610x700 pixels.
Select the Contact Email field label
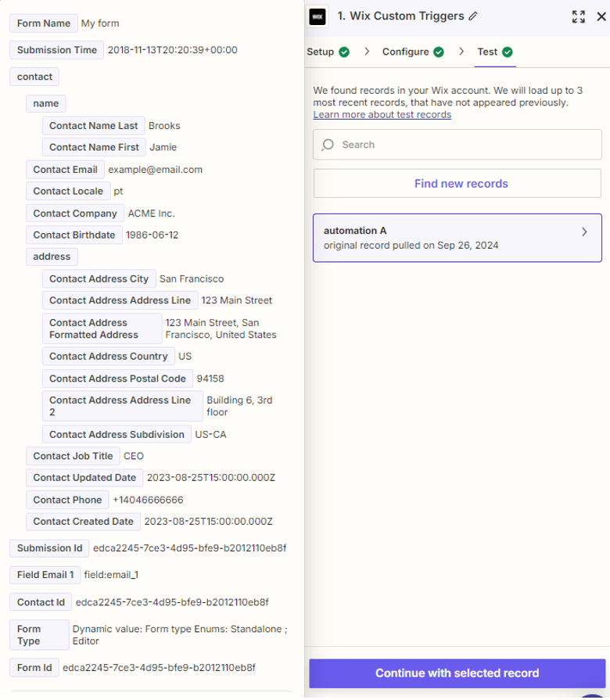click(x=65, y=170)
